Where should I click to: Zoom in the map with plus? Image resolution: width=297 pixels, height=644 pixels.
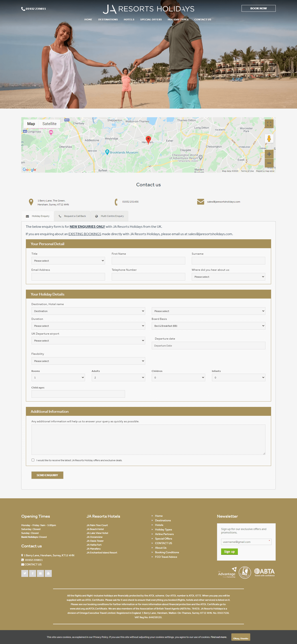click(269, 154)
